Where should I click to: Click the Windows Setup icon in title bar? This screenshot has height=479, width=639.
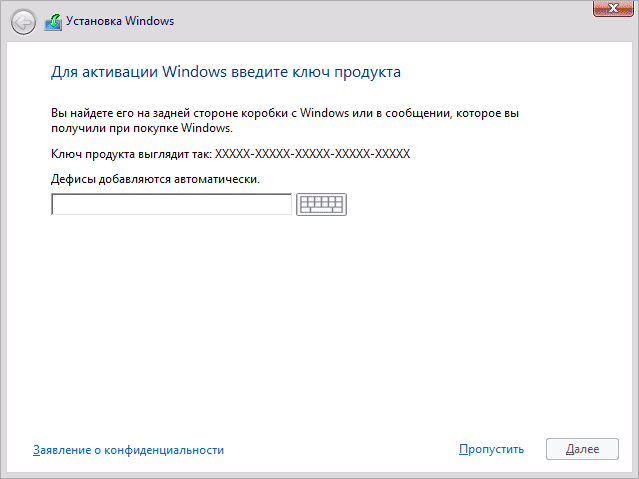(54, 22)
